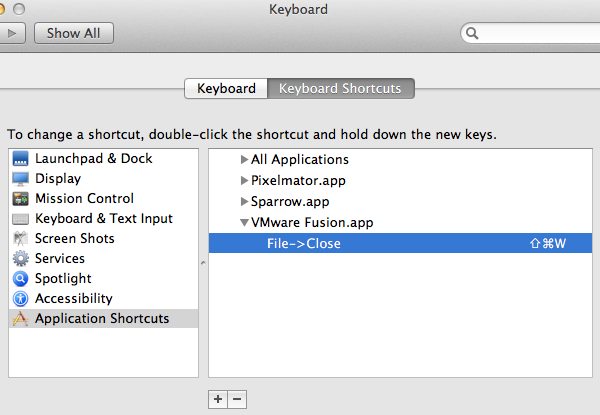Select Spotlight in the category list

pos(103,278)
